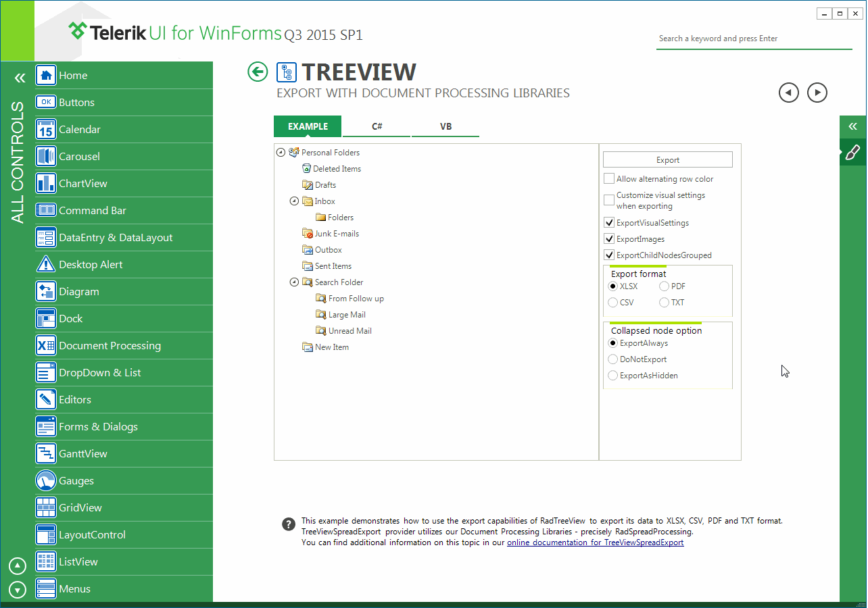Screen dimensions: 868x608
Task: Open the ListView icon
Action: click(46, 562)
